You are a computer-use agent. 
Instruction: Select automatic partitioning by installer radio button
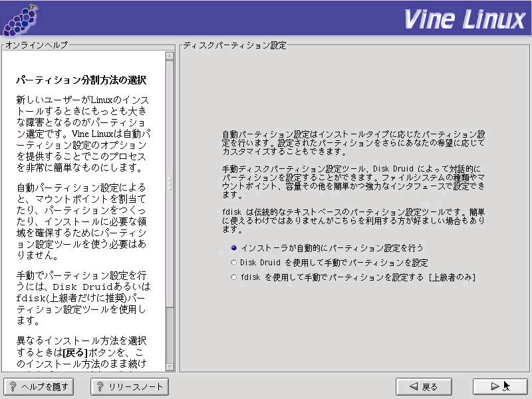tap(234, 248)
